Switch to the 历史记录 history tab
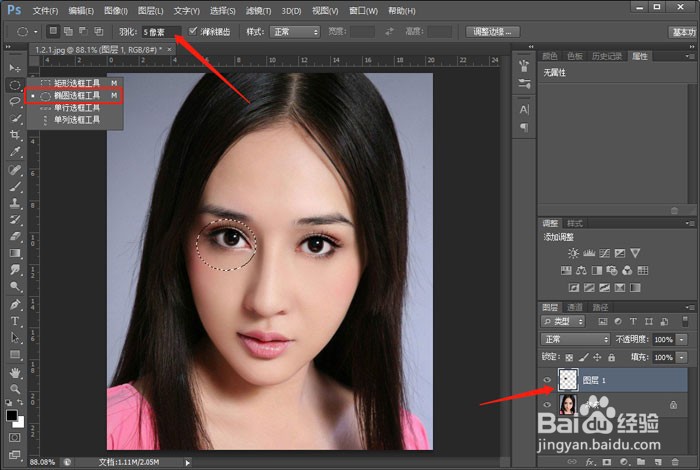The height and width of the screenshot is (470, 700). click(606, 56)
